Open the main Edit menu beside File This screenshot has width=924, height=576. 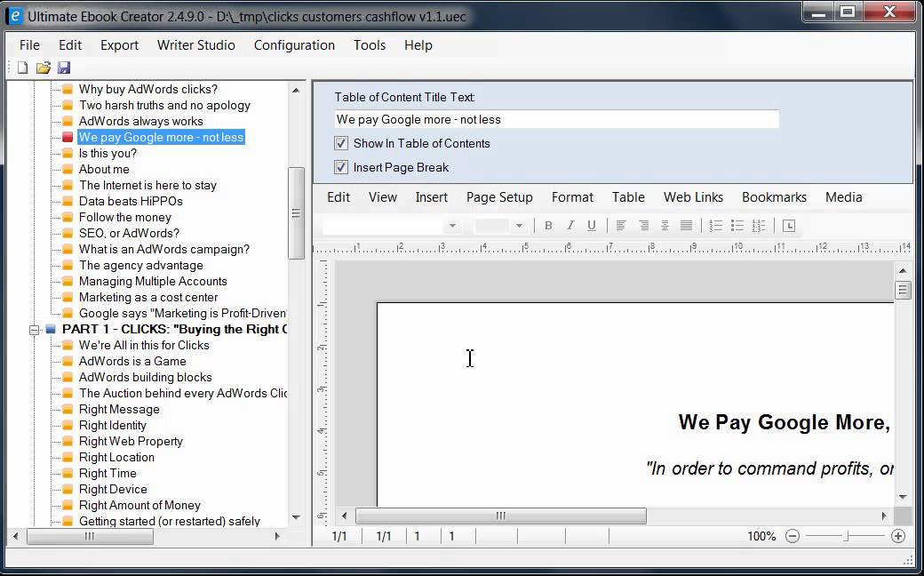[x=70, y=45]
